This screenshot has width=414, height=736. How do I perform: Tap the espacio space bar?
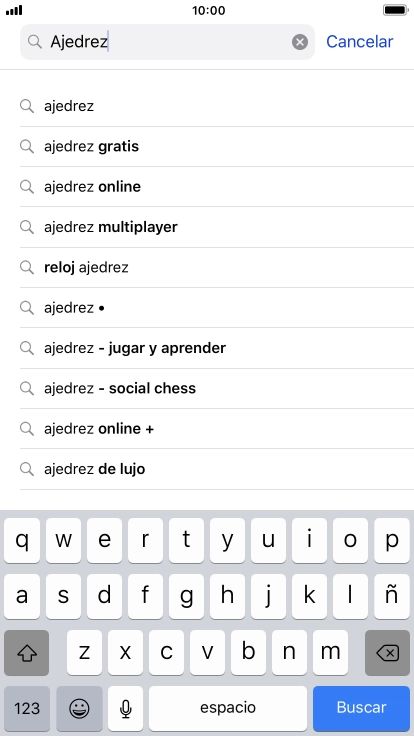point(228,708)
